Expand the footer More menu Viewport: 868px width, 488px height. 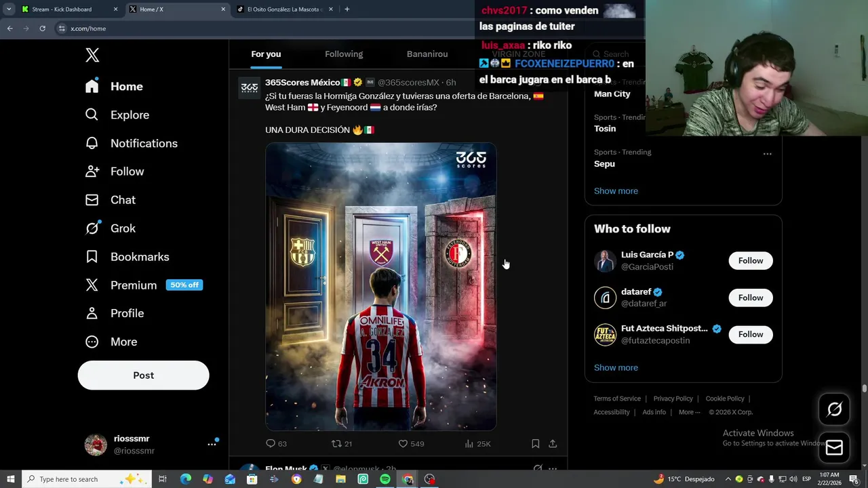(x=689, y=412)
